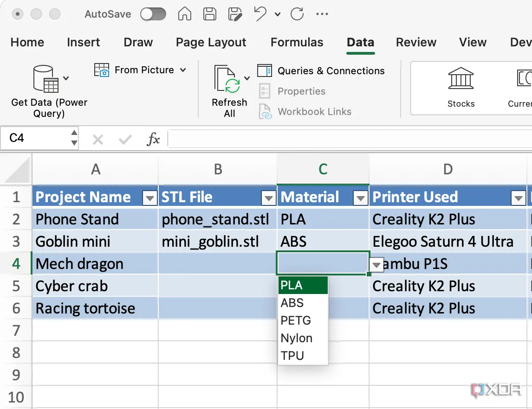Click the Creality K2 Plus cell in row 6
The height and width of the screenshot is (409, 532).
(x=448, y=308)
